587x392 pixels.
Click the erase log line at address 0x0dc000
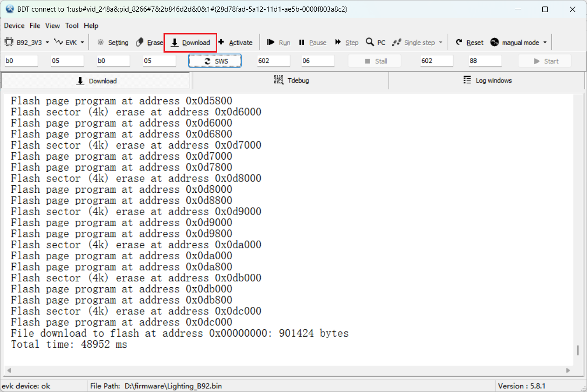pos(136,311)
